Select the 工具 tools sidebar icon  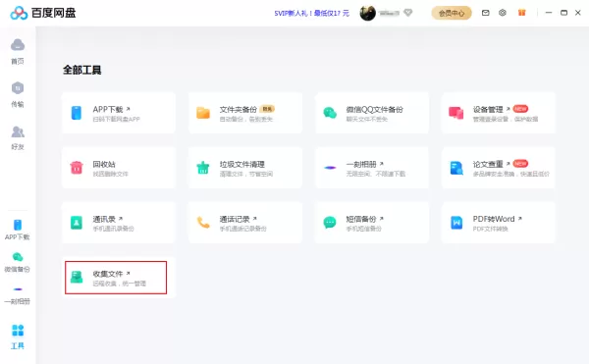pyautogui.click(x=18, y=331)
